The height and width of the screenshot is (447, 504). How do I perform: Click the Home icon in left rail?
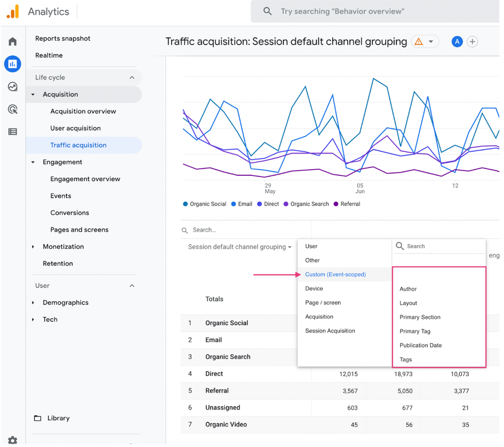(13, 42)
